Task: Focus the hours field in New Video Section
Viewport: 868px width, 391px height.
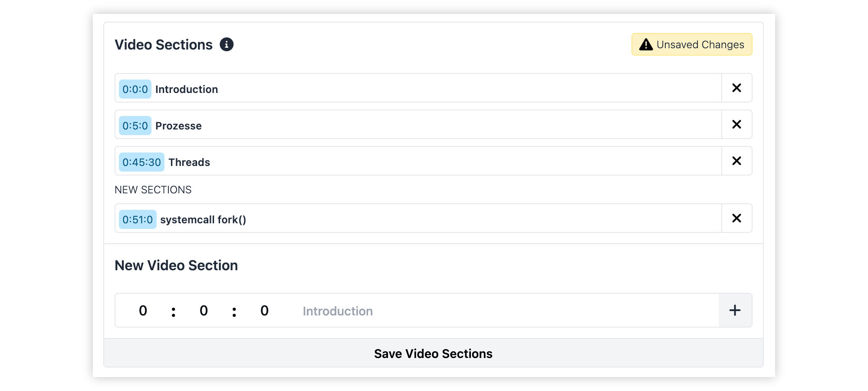Action: [143, 310]
